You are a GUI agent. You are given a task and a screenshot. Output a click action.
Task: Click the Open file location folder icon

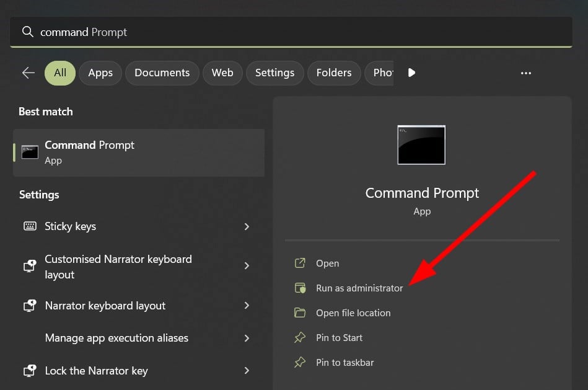(300, 313)
